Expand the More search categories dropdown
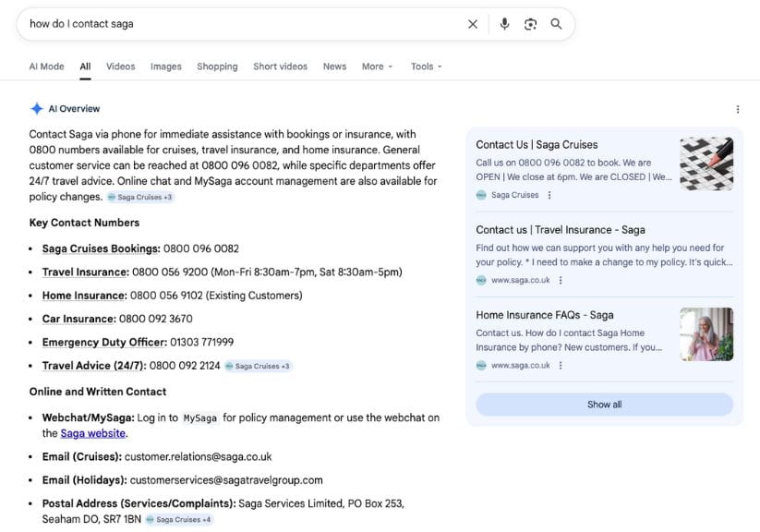This screenshot has width=760, height=532. click(x=375, y=66)
